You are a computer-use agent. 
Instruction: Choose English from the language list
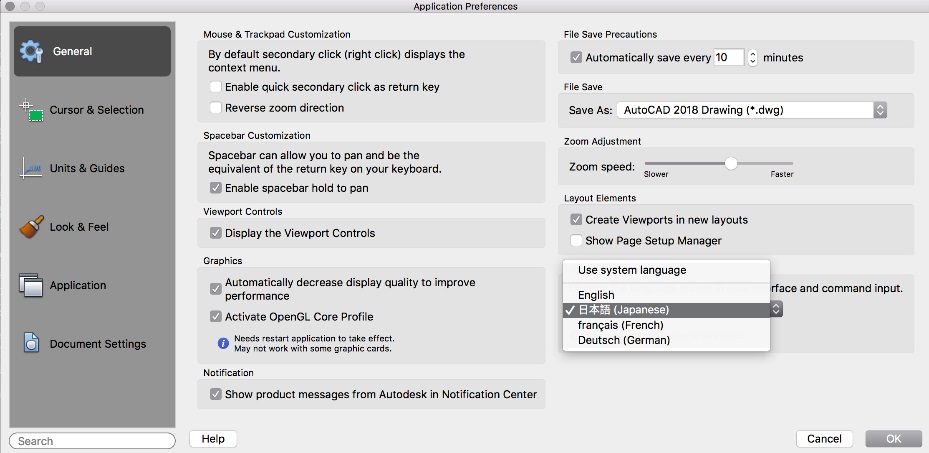coord(596,295)
